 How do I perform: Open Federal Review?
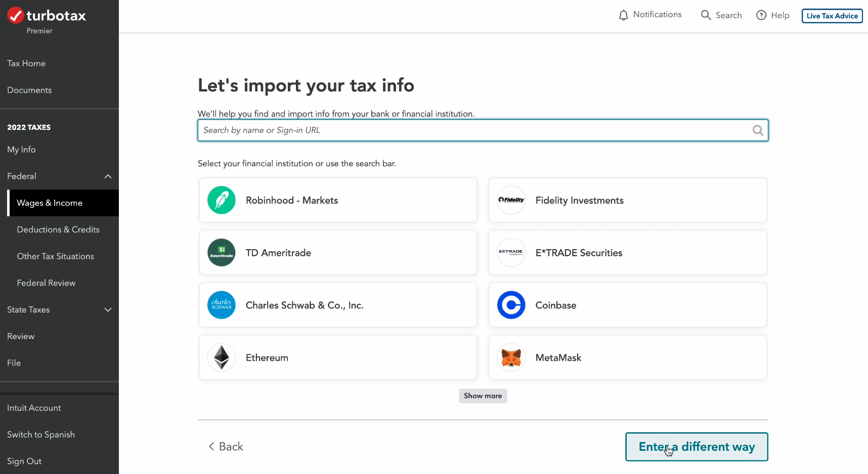[46, 283]
